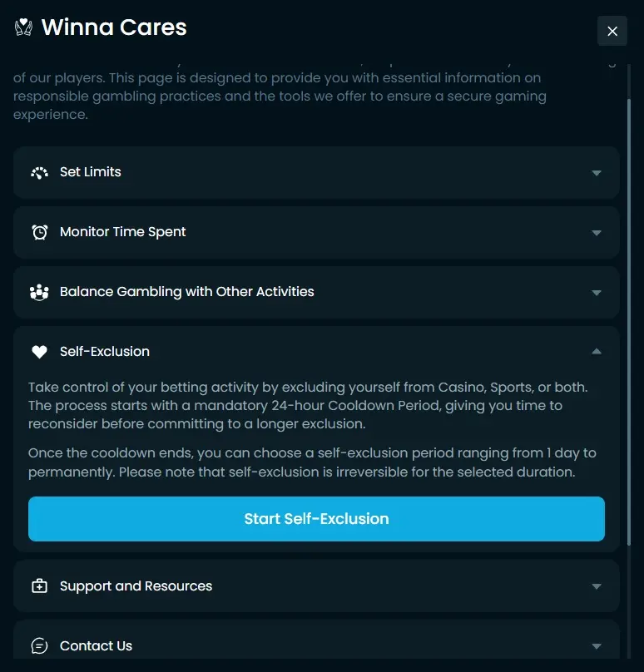Start Self-Exclusion with the blue button
This screenshot has height=672, width=644.
pos(316,519)
